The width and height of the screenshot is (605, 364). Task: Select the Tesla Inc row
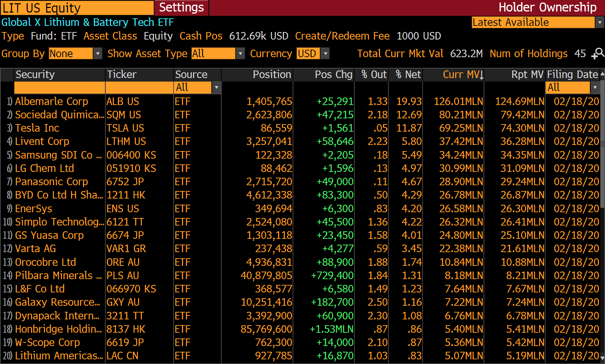[300, 128]
